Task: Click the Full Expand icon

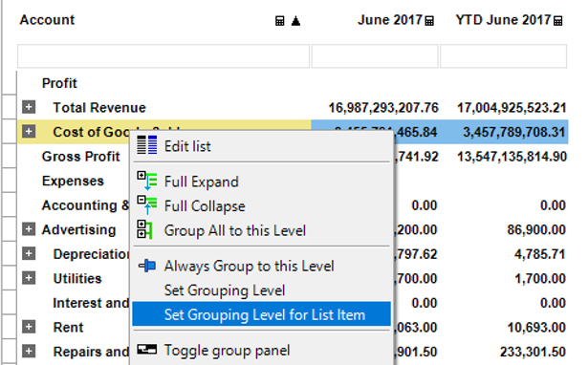Action: (147, 181)
